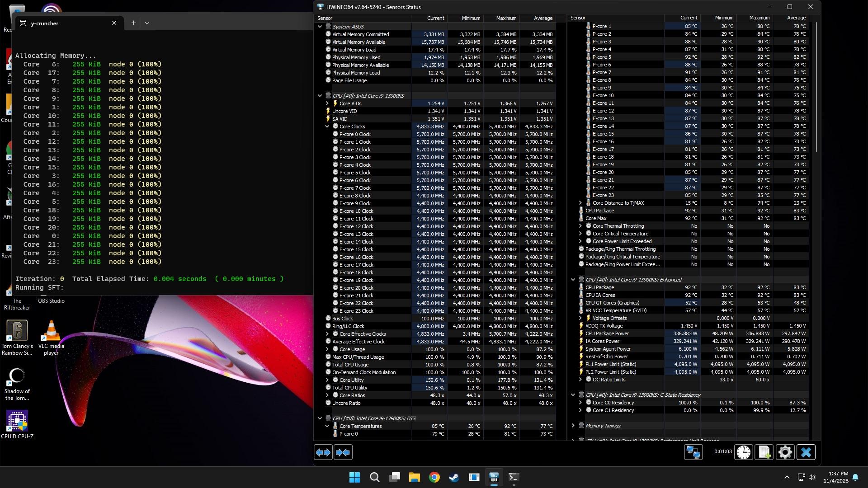The height and width of the screenshot is (488, 868).
Task: Collapse the CPU [#0] Intel Core i9-13900KS group
Action: click(x=320, y=96)
